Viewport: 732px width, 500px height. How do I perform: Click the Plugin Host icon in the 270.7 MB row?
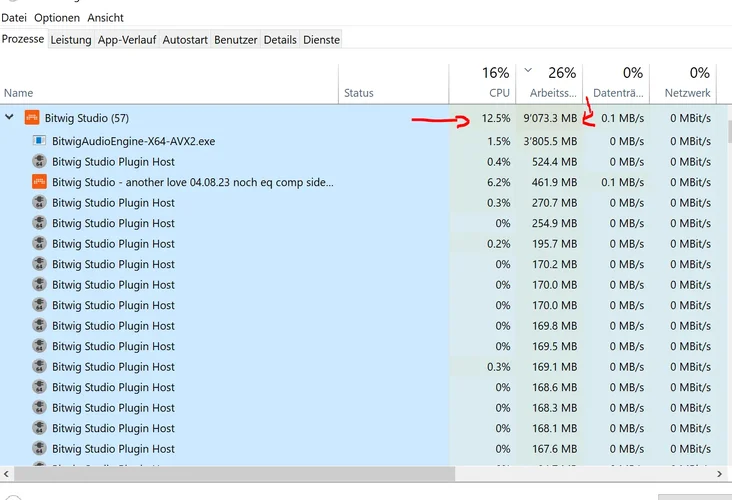tap(39, 202)
